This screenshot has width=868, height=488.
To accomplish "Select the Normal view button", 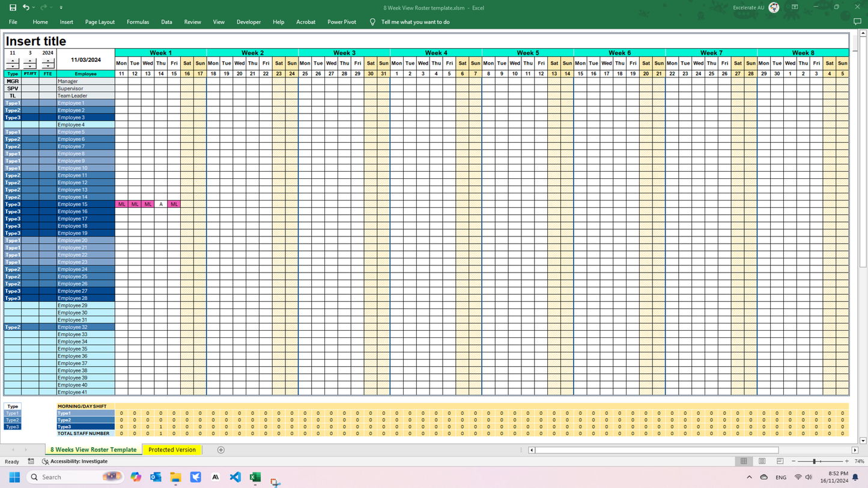I will (744, 462).
